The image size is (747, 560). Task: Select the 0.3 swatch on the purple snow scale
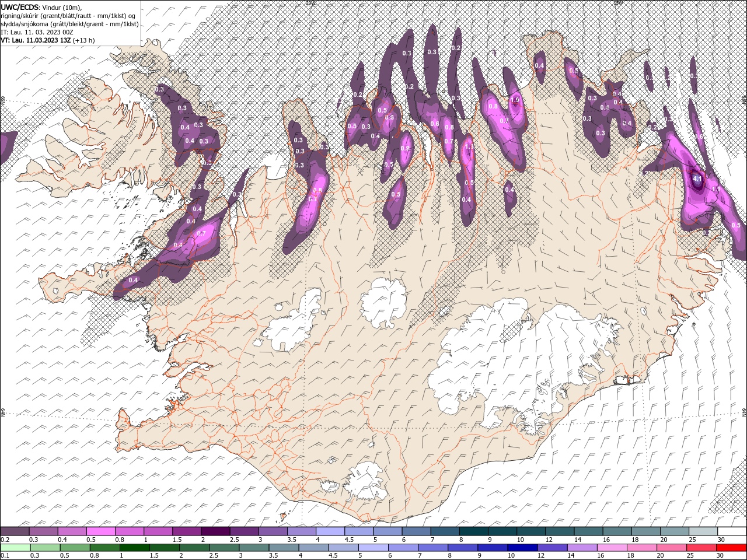44,531
